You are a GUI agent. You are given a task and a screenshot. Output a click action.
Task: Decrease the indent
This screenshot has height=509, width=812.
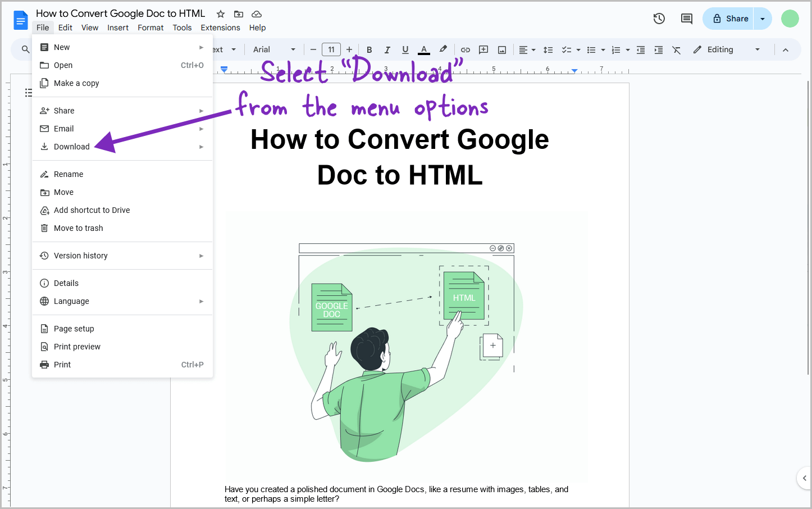641,49
